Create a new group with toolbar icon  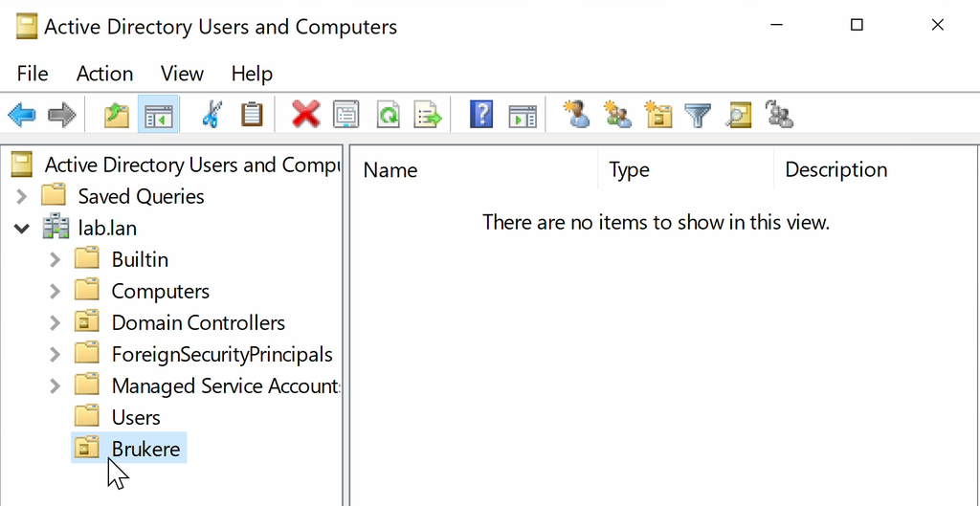pos(617,115)
